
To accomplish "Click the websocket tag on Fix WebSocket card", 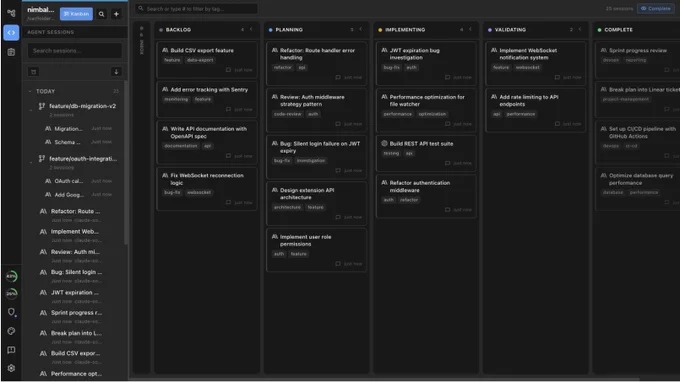I will click(199, 192).
